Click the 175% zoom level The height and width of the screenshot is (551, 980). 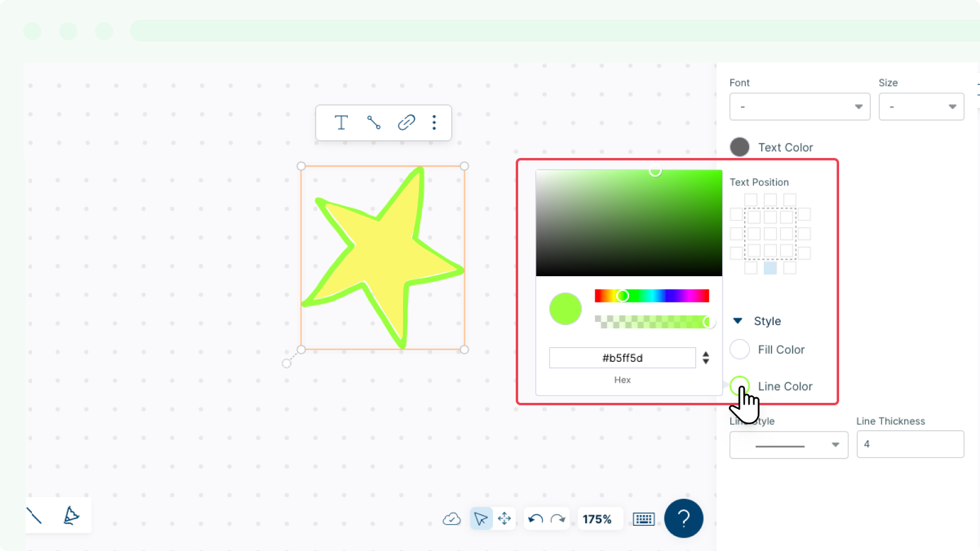(597, 519)
